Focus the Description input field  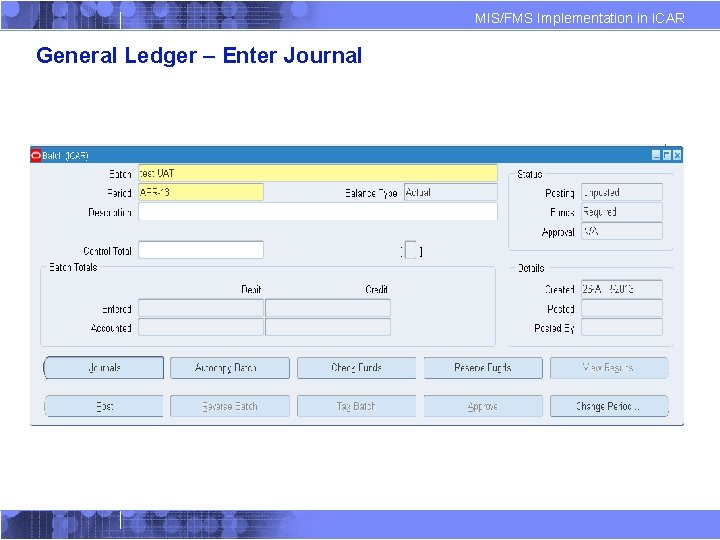[x=318, y=212]
